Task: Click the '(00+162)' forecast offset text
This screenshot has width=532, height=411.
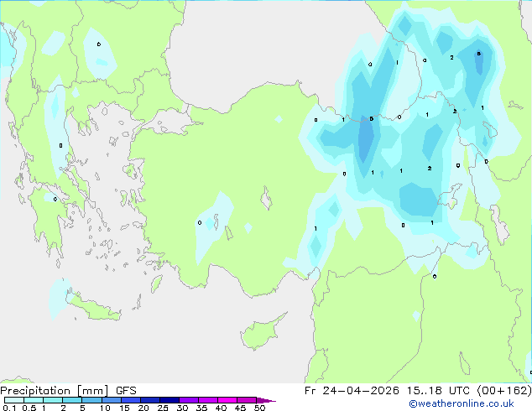Action: (x=504, y=391)
